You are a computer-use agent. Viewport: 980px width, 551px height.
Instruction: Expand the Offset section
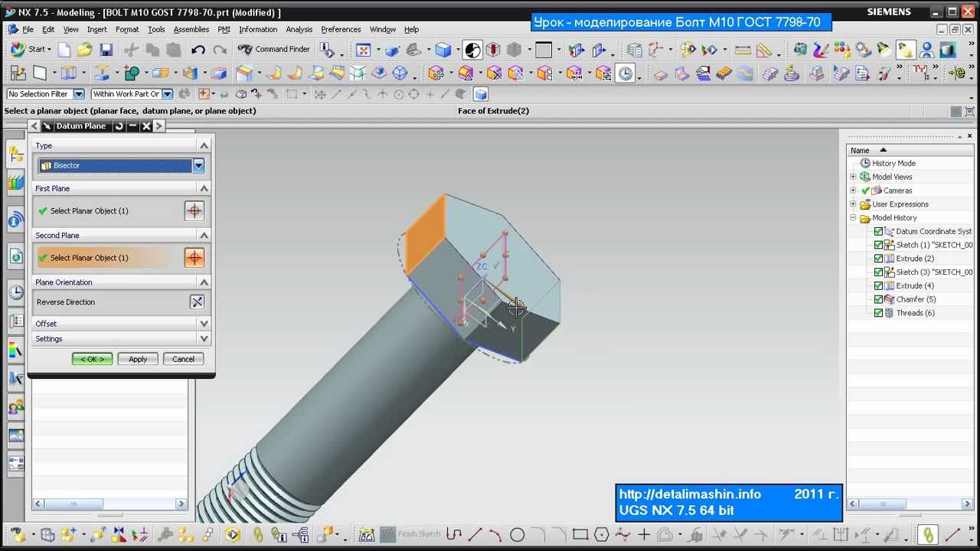click(204, 324)
